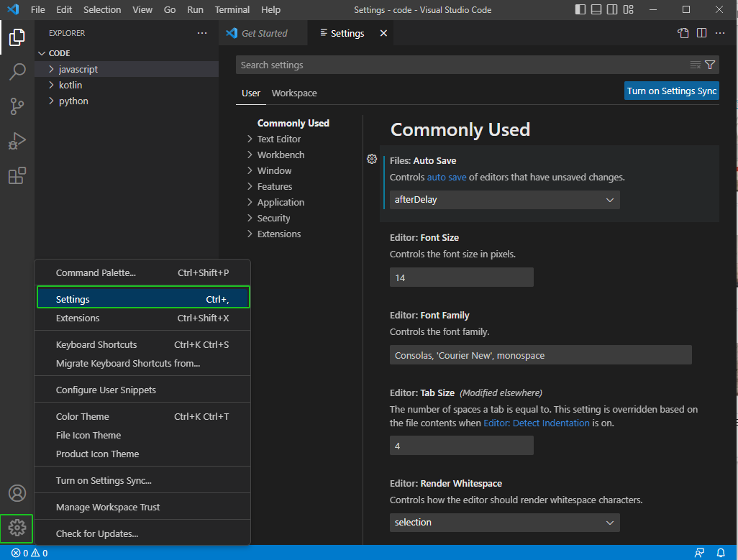
Task: Open the Help menu
Action: 270,9
